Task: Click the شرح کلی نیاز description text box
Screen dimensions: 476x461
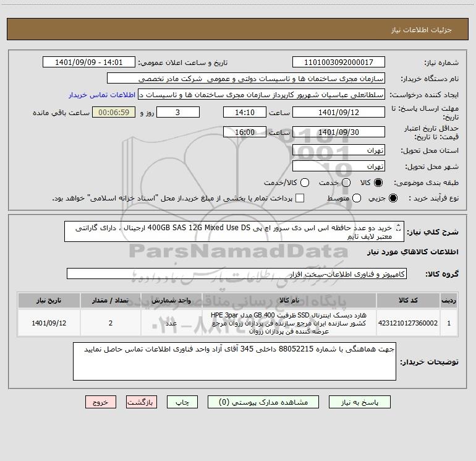Action: click(x=234, y=231)
